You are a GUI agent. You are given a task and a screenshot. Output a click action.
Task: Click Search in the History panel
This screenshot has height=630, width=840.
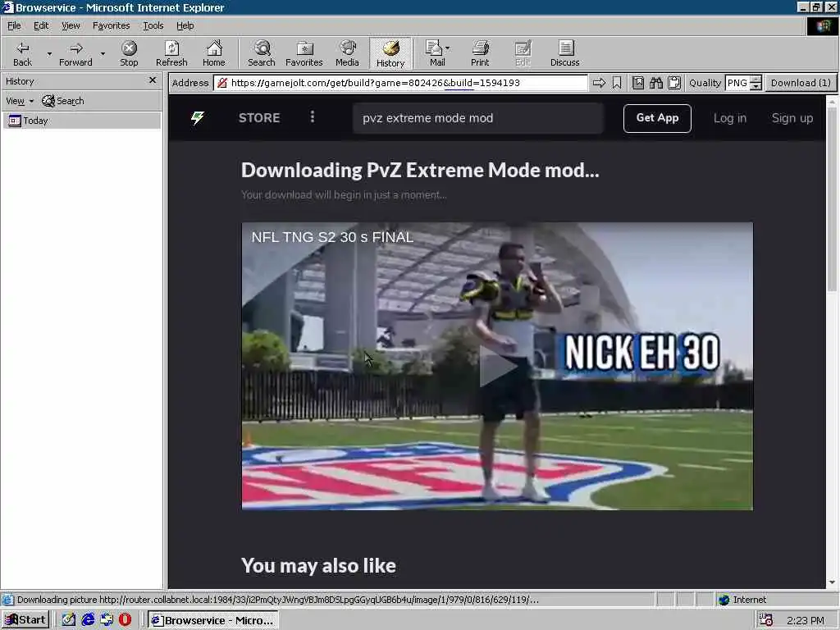(x=63, y=101)
